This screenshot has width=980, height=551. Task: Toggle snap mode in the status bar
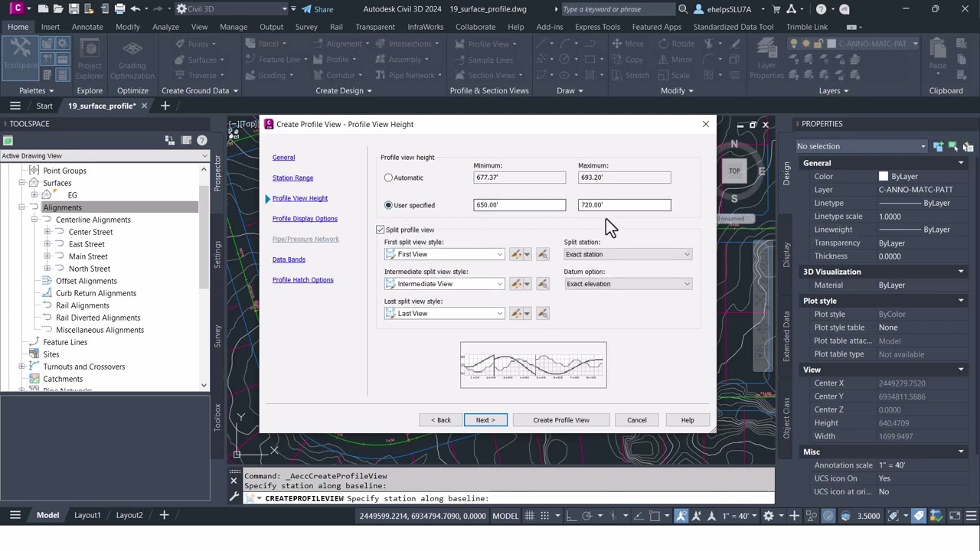pos(545,516)
